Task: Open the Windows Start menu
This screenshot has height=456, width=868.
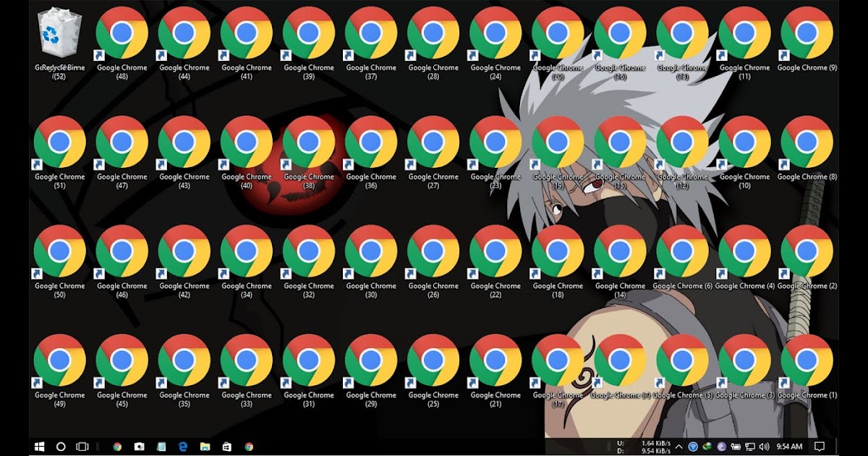Action: pyautogui.click(x=39, y=447)
